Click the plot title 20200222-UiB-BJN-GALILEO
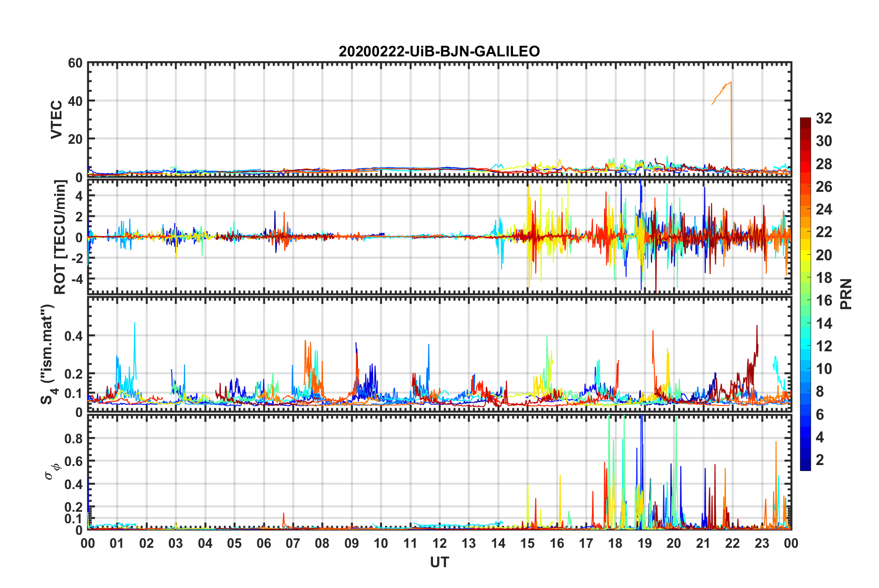This screenshot has height=588, width=879. tap(439, 51)
